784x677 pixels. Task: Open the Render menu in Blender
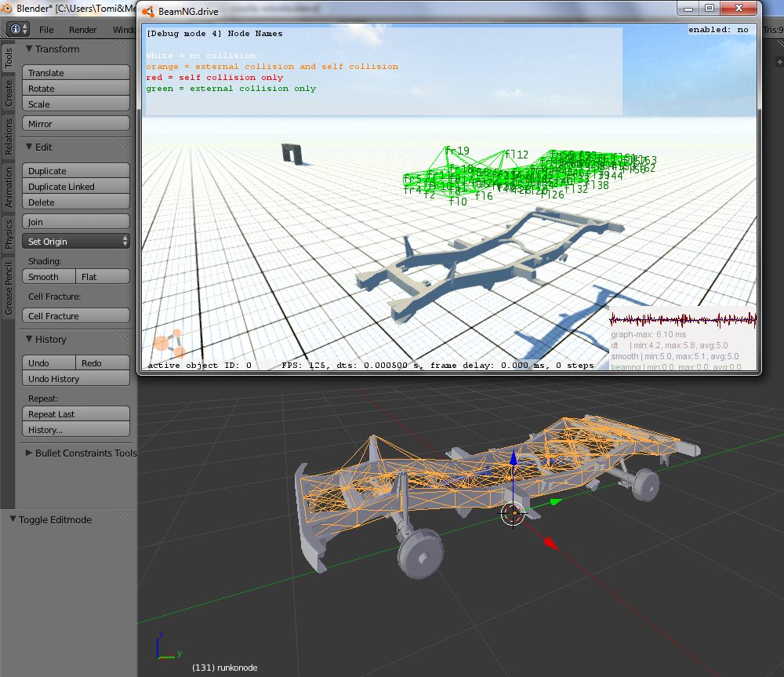82,30
